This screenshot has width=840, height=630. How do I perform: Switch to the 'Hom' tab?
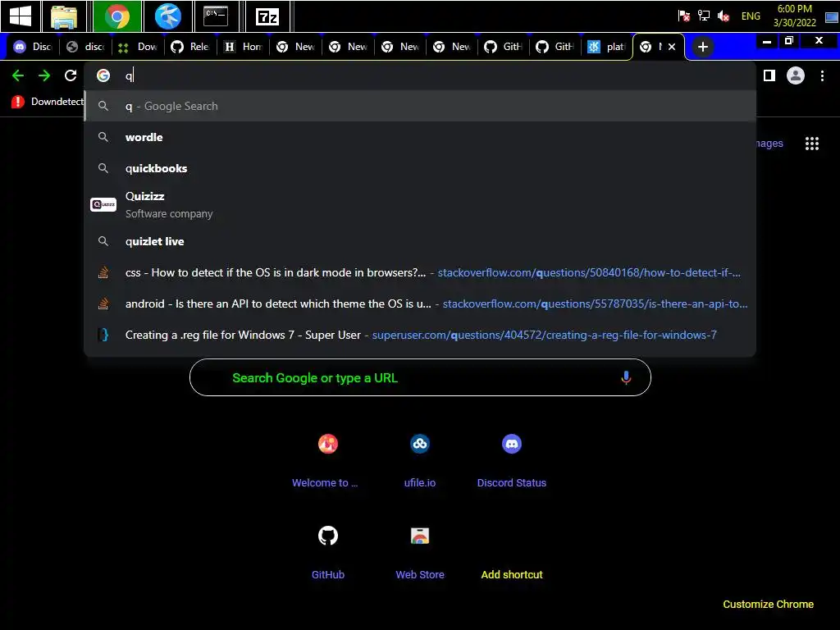pos(243,47)
